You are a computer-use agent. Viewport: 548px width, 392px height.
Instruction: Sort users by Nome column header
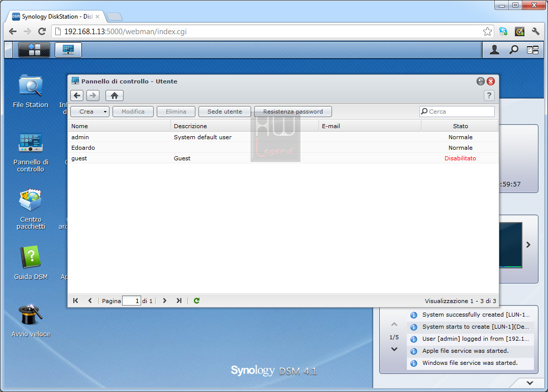[119, 126]
